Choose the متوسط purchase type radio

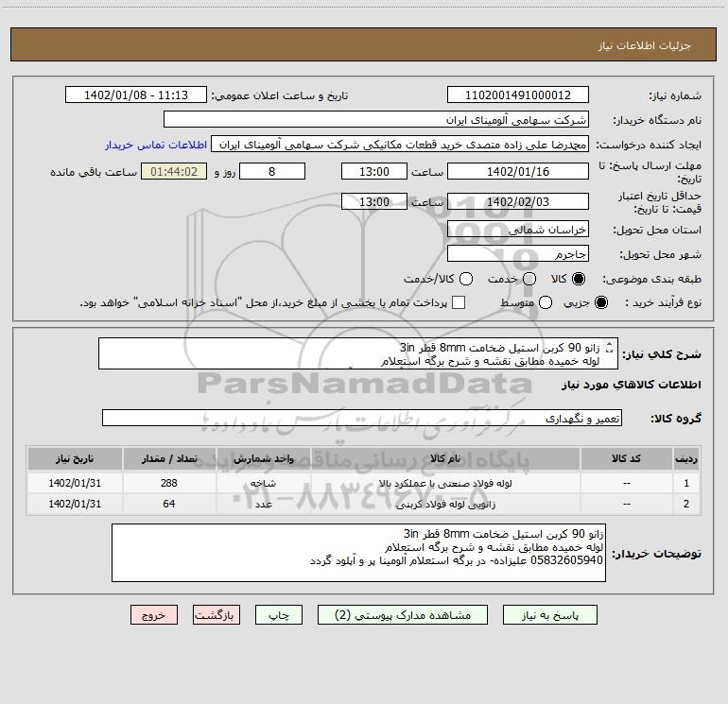point(546,302)
